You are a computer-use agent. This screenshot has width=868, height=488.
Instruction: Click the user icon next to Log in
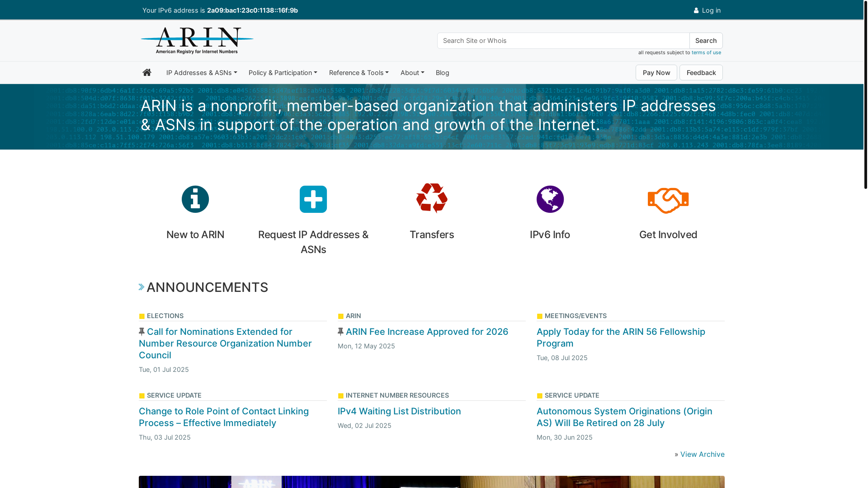[x=696, y=10]
